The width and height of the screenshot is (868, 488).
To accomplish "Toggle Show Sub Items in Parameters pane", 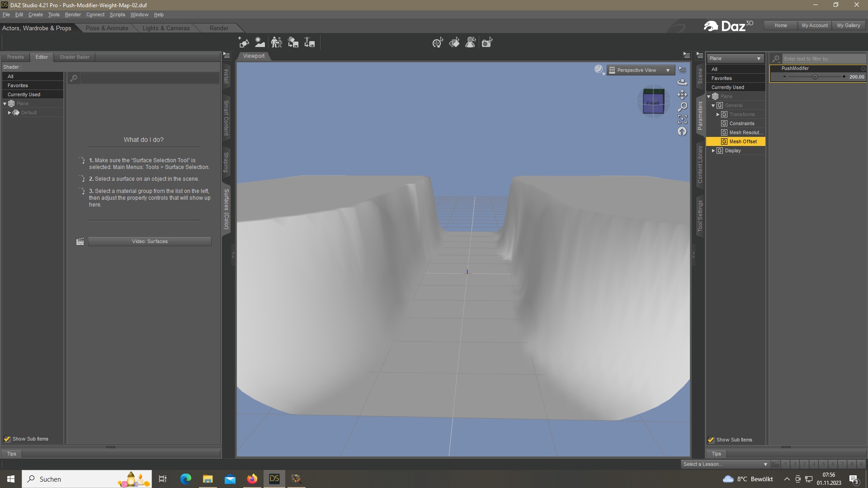I will pyautogui.click(x=711, y=440).
